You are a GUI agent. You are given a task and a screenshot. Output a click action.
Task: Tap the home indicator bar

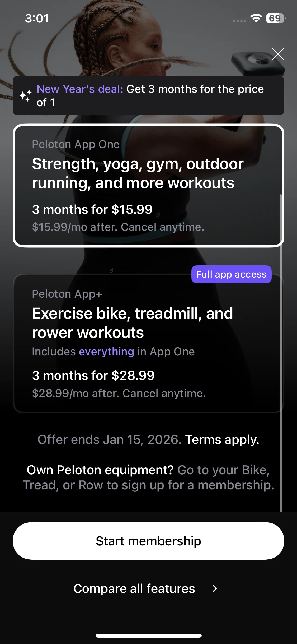pos(148,636)
